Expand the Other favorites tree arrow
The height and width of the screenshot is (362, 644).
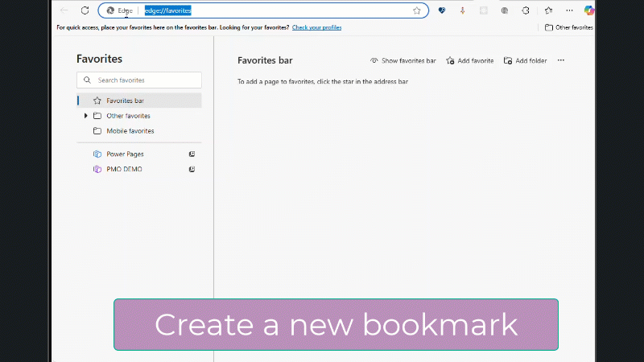tap(86, 116)
